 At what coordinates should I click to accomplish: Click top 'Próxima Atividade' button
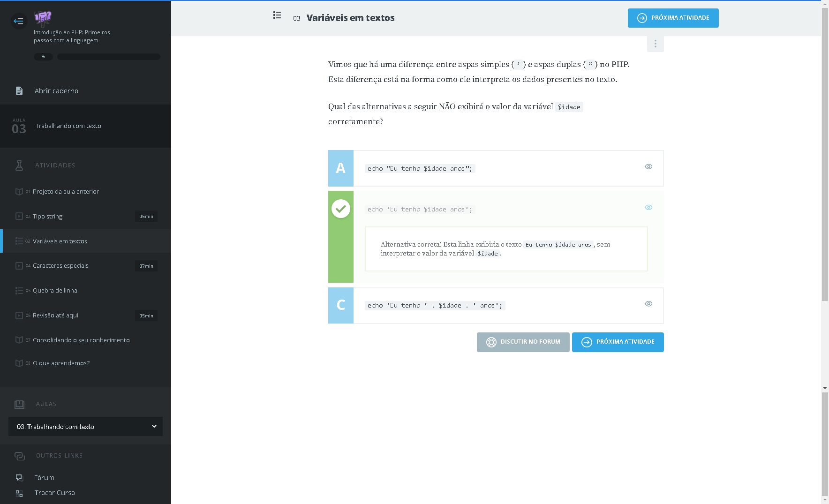(x=673, y=18)
